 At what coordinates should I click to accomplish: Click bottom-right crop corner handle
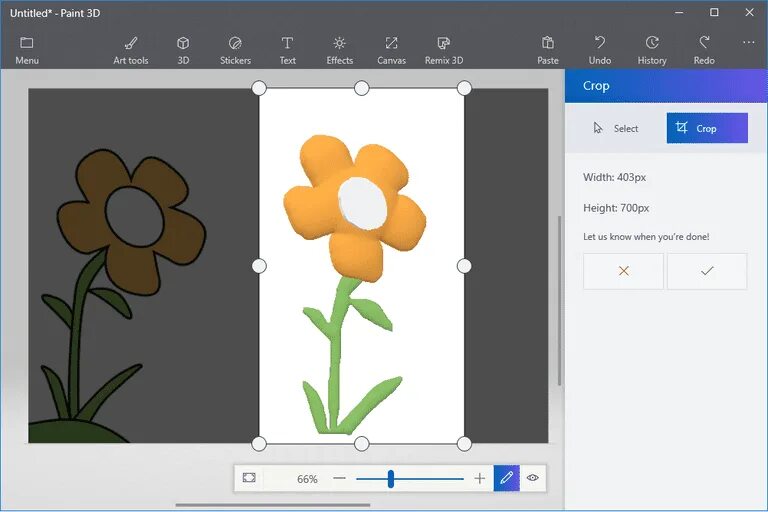click(x=464, y=444)
